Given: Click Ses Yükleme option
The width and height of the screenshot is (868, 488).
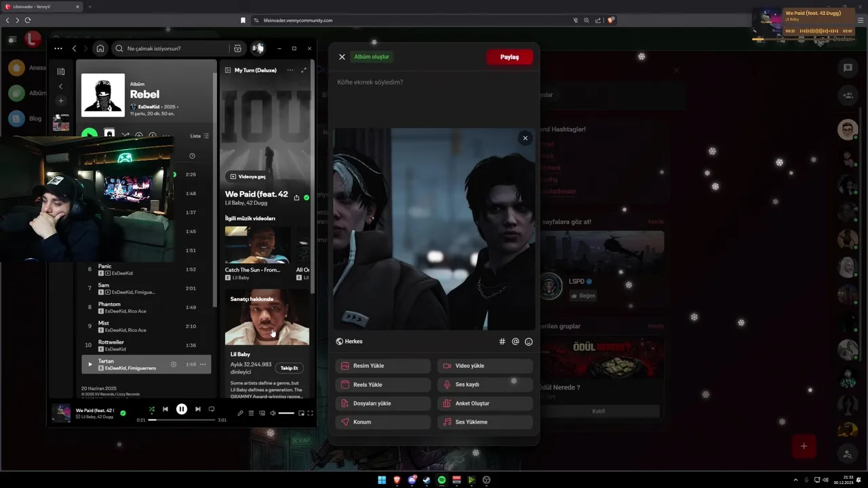Looking at the screenshot, I should tap(485, 422).
